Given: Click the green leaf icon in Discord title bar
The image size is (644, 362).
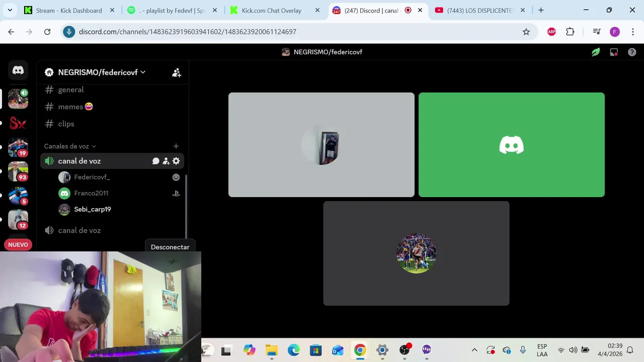Looking at the screenshot, I should click(596, 52).
